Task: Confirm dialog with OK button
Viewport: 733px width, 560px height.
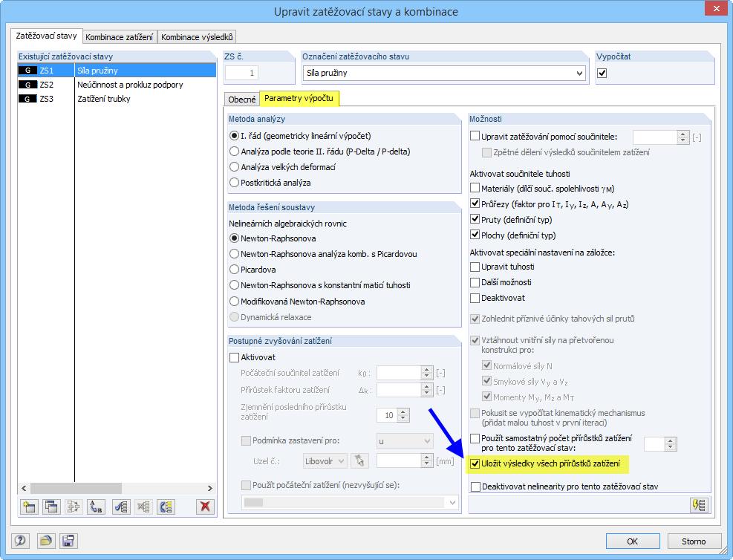Action: 633,541
